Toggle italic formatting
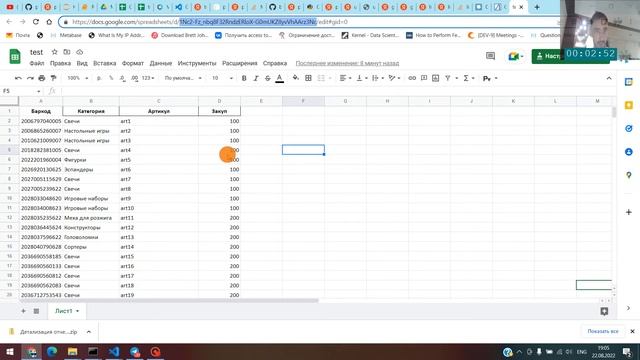Image resolution: width=640 pixels, height=360 pixels. (256, 78)
